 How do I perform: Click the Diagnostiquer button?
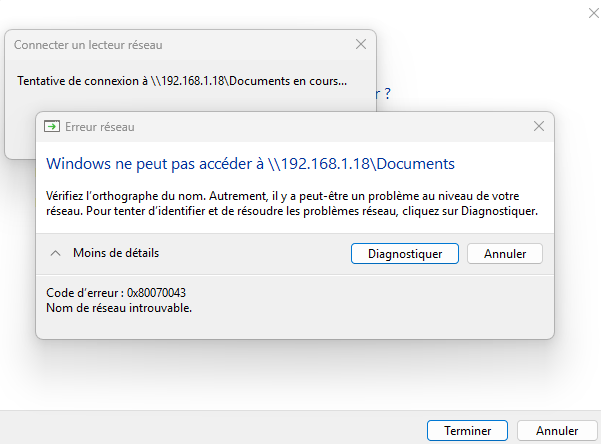[x=405, y=253]
